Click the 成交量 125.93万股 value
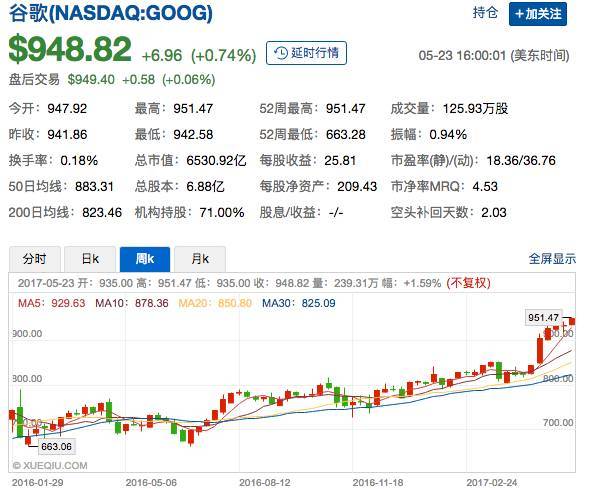The height and width of the screenshot is (489, 589). pyautogui.click(x=476, y=109)
